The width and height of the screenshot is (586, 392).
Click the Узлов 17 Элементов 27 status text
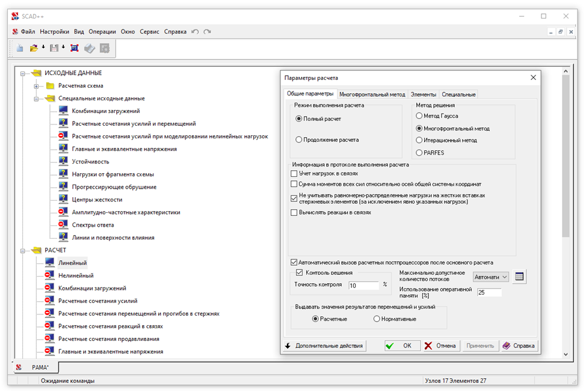coord(455,381)
